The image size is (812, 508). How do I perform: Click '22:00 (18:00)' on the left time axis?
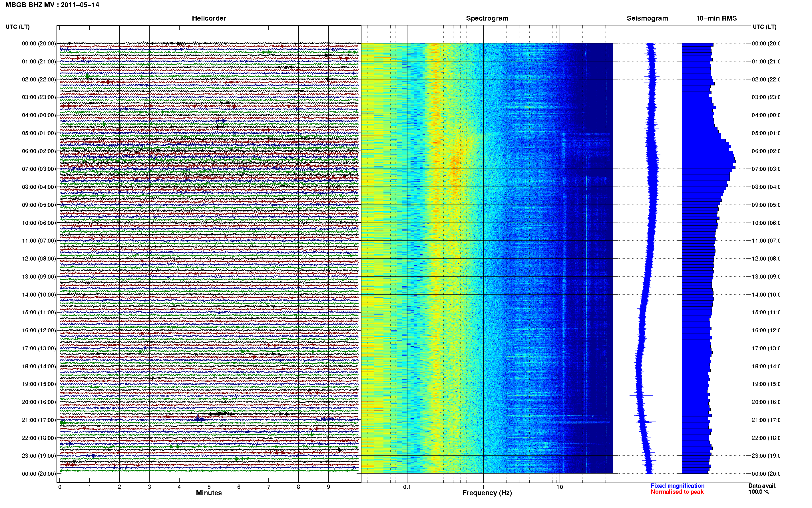pyautogui.click(x=39, y=438)
